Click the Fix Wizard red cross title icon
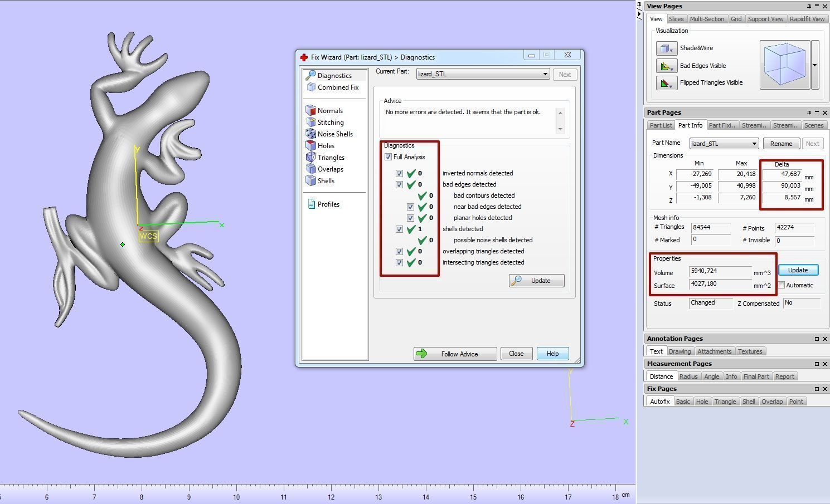 coord(304,57)
